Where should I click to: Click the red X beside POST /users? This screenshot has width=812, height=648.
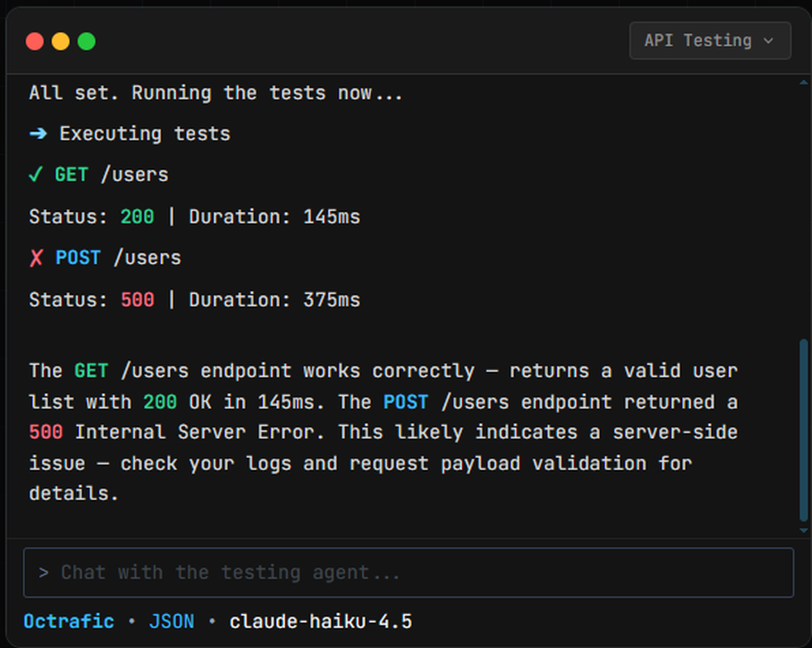pos(37,257)
